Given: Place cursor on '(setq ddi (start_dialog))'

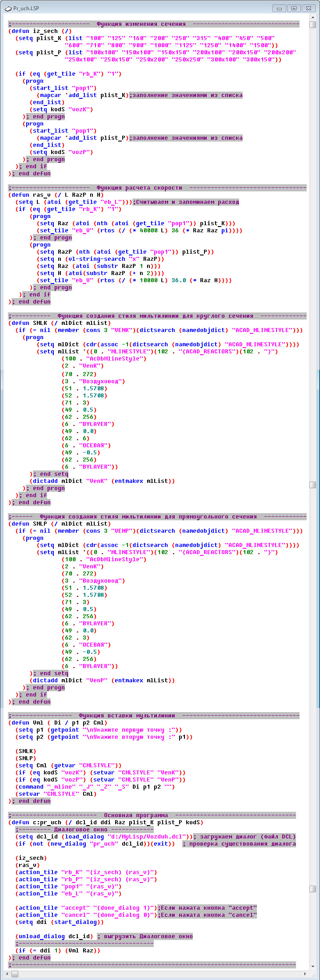Looking at the screenshot, I should coord(58,922).
